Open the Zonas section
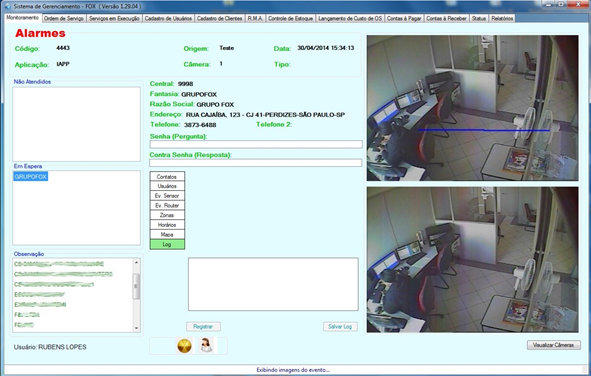 (x=167, y=215)
